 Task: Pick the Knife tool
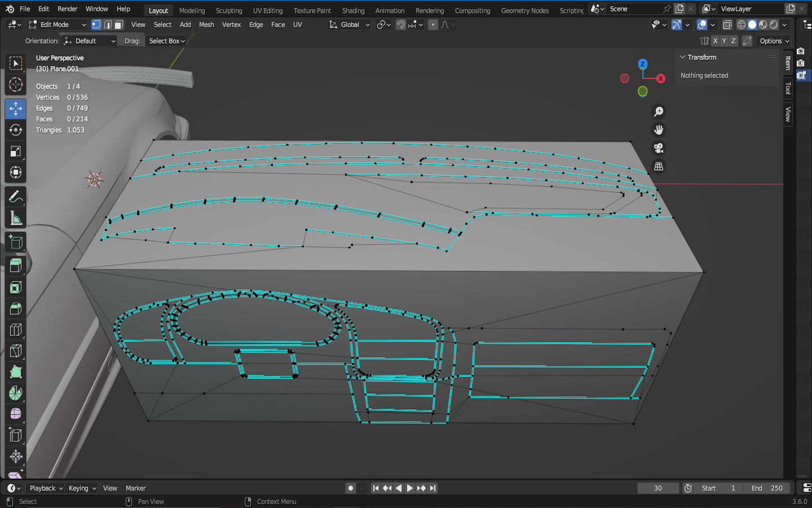(x=16, y=351)
